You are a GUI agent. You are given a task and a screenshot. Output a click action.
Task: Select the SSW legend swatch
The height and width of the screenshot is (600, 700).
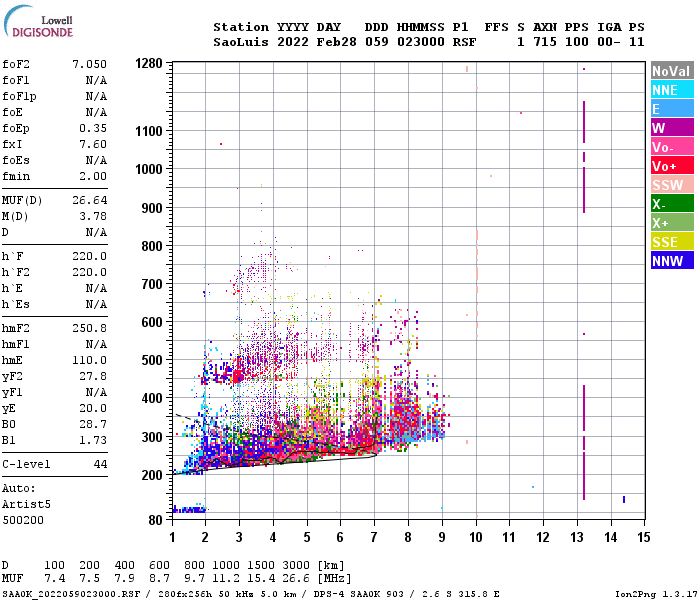(672, 185)
